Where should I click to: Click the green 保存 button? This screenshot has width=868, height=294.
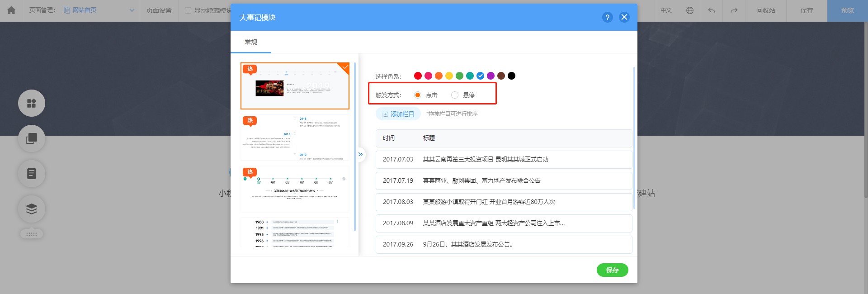coord(613,270)
